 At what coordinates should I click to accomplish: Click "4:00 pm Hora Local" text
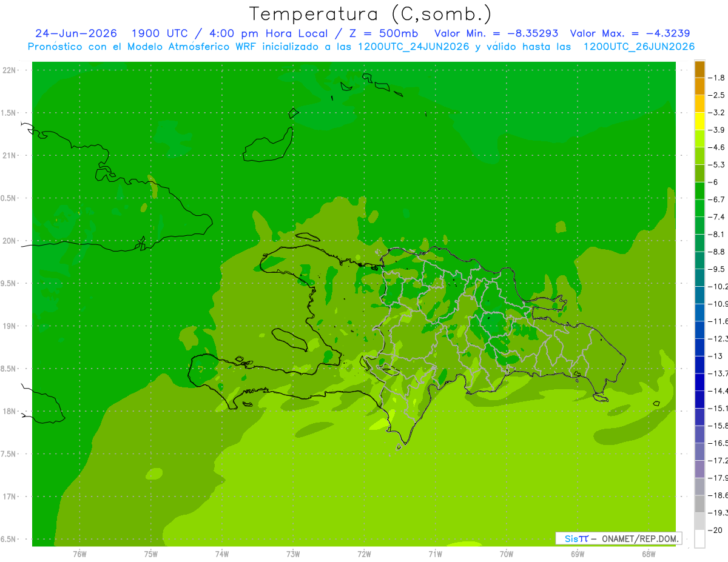pos(269,33)
